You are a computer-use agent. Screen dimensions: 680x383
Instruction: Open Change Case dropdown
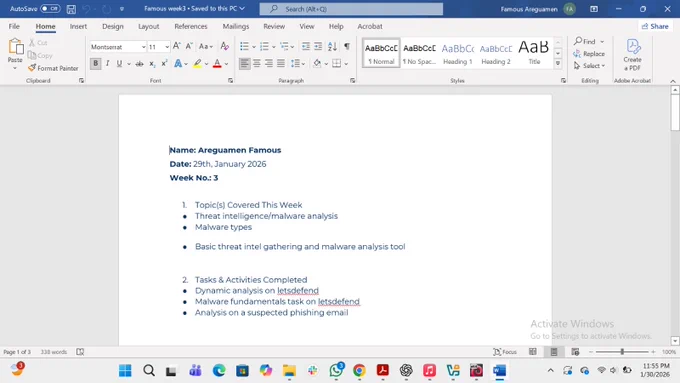click(206, 46)
